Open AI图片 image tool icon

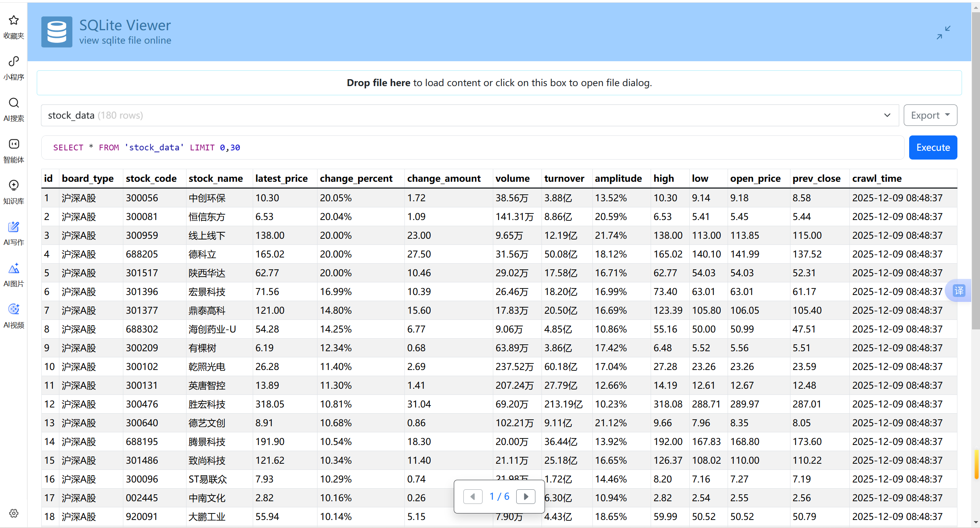point(14,268)
